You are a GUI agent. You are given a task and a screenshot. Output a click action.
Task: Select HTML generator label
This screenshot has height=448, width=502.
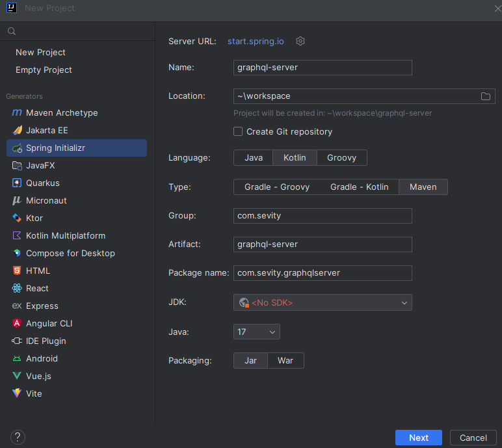38,270
